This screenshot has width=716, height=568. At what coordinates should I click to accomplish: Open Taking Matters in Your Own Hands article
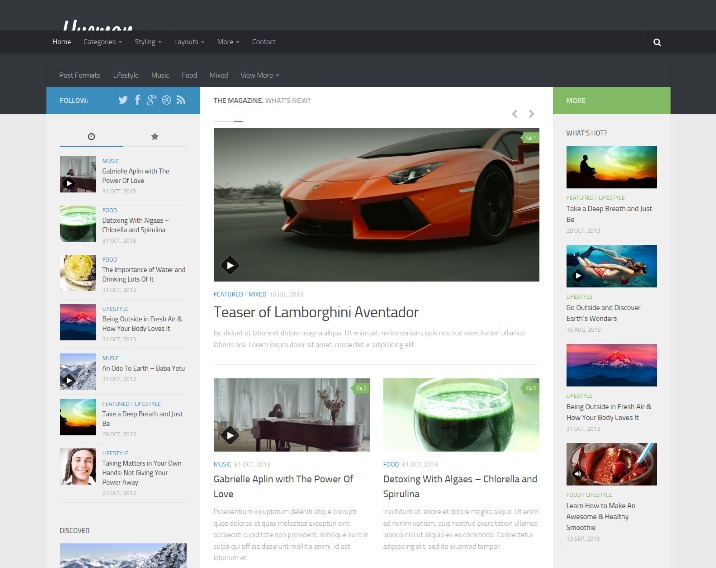tap(142, 473)
